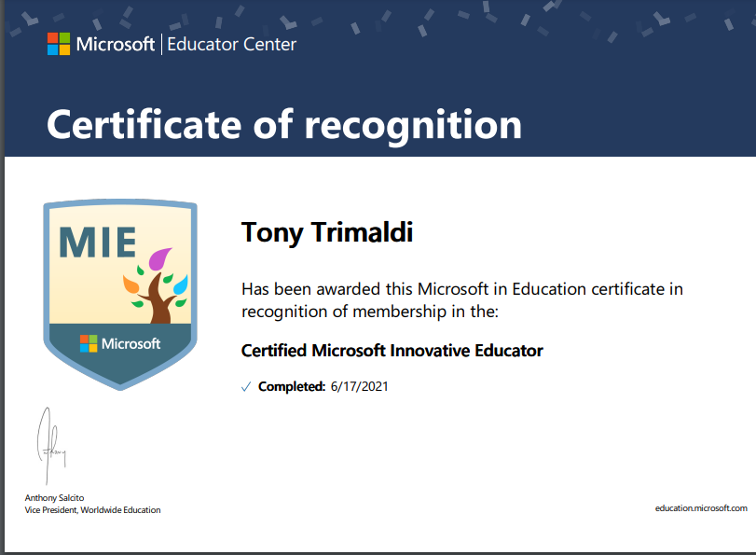
Task: Open the education.microsoft.com link
Action: [x=701, y=508]
